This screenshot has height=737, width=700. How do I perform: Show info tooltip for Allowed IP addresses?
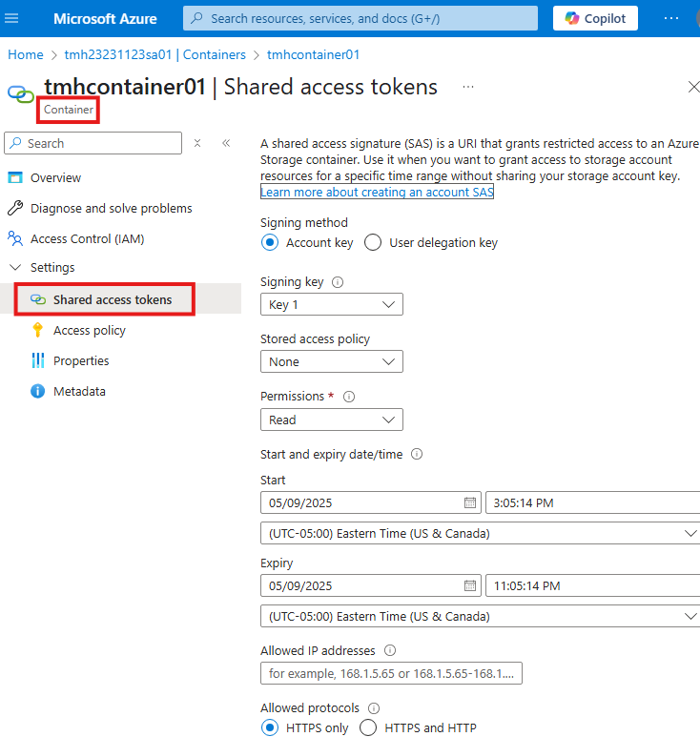(x=390, y=650)
